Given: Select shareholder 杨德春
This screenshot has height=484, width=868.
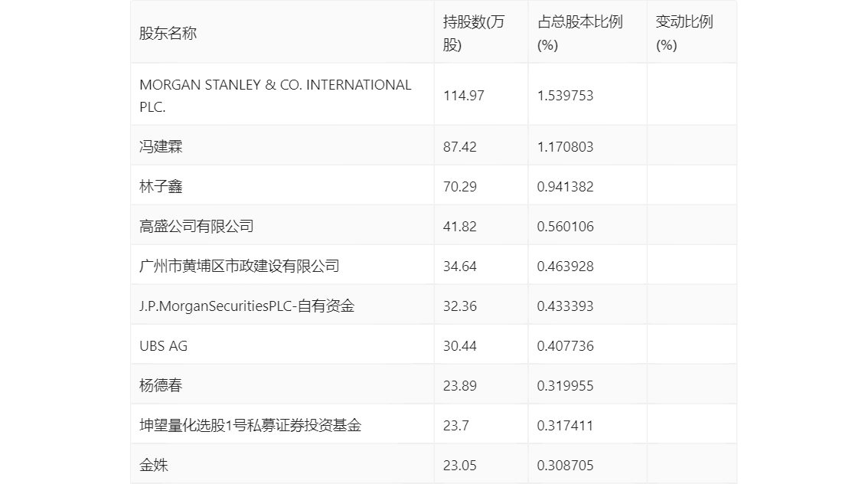Looking at the screenshot, I should pos(161,386).
